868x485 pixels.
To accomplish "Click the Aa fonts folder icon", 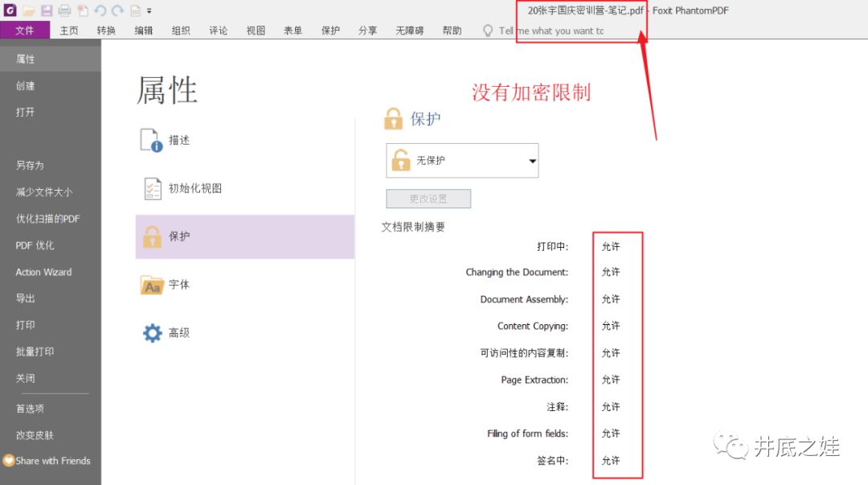I will (x=152, y=285).
